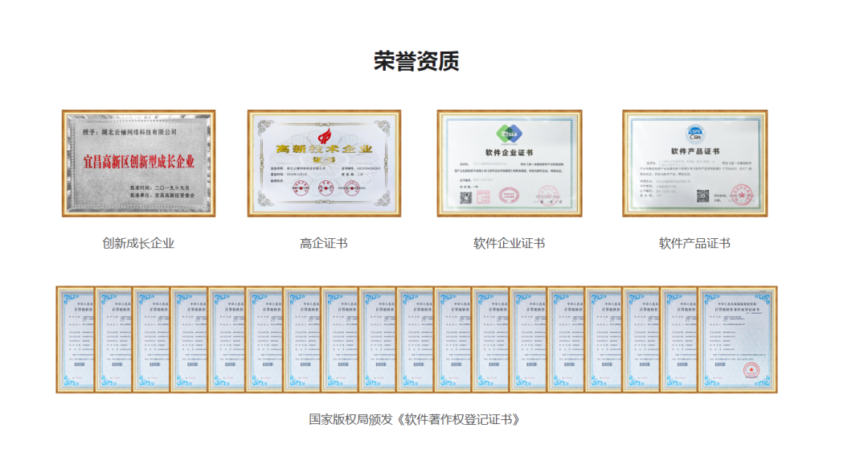This screenshot has width=868, height=457.
Task: Click the 软件企业证书 caption below the image
Action: point(510,243)
